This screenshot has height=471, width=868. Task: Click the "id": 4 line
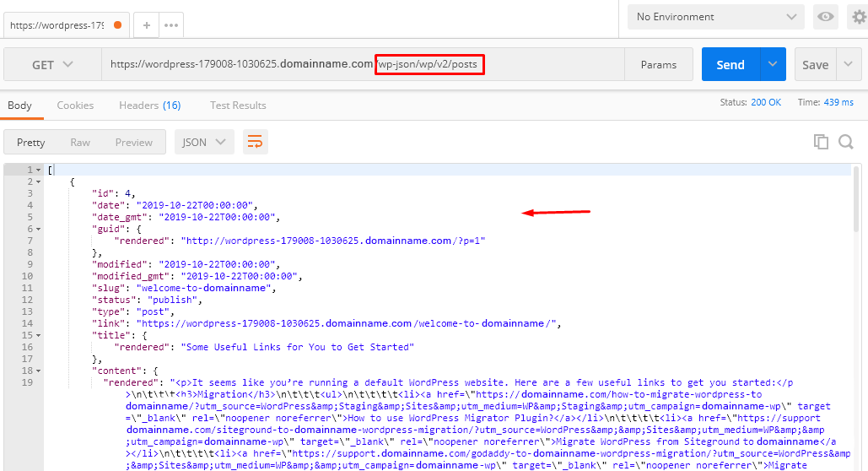[114, 193]
